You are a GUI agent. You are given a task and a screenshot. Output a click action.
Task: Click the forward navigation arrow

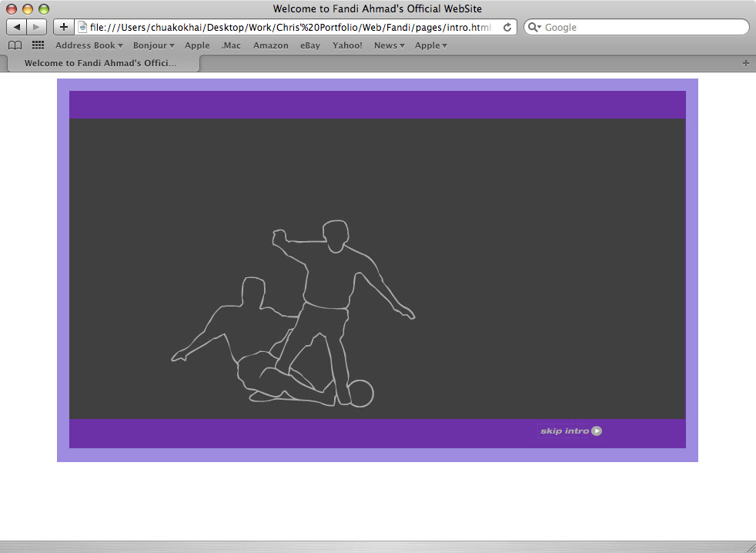37,27
